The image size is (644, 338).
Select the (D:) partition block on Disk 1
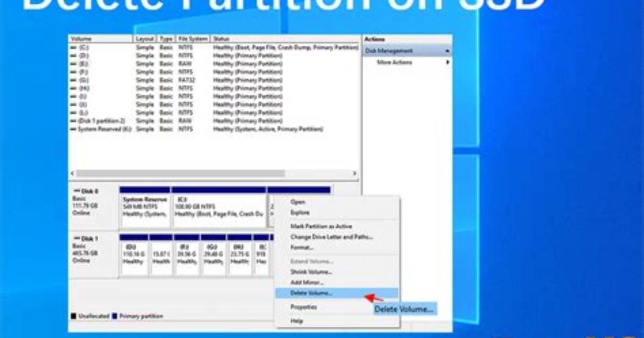click(134, 255)
